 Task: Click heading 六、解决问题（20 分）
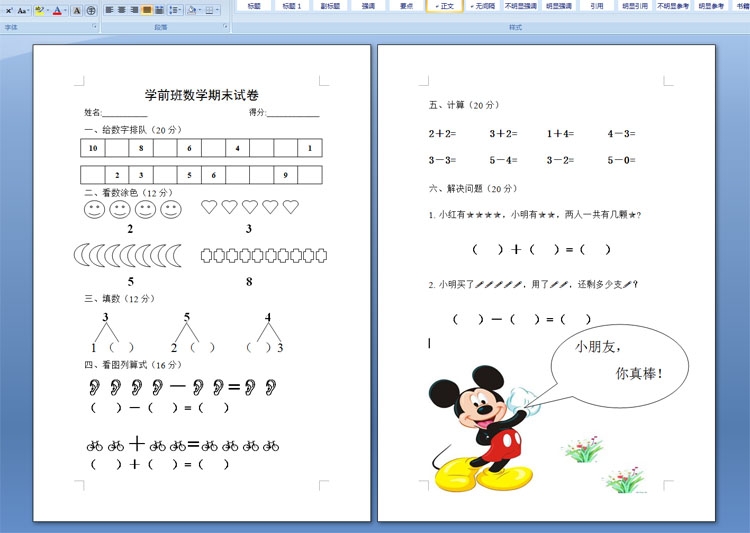click(473, 189)
